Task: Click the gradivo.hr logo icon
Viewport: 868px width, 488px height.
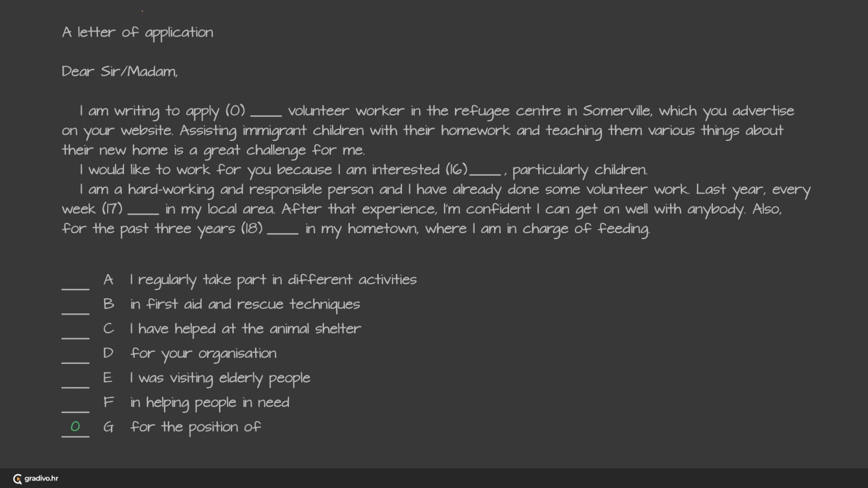Action: click(18, 479)
